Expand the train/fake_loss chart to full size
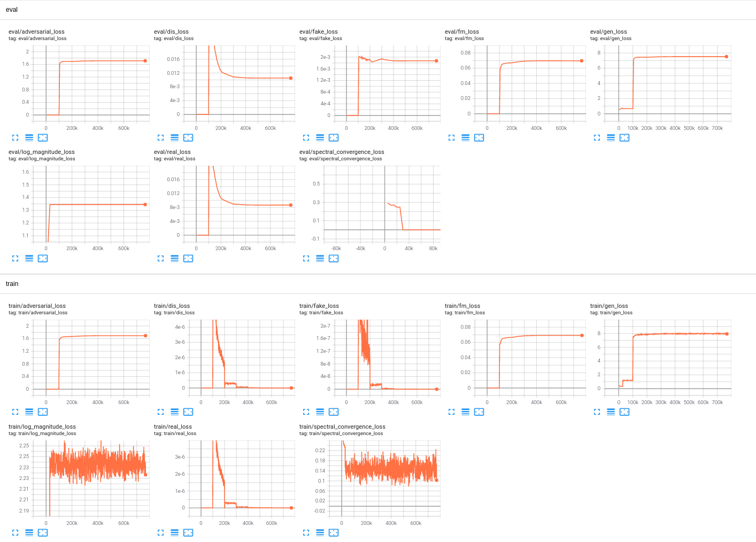 [x=306, y=412]
